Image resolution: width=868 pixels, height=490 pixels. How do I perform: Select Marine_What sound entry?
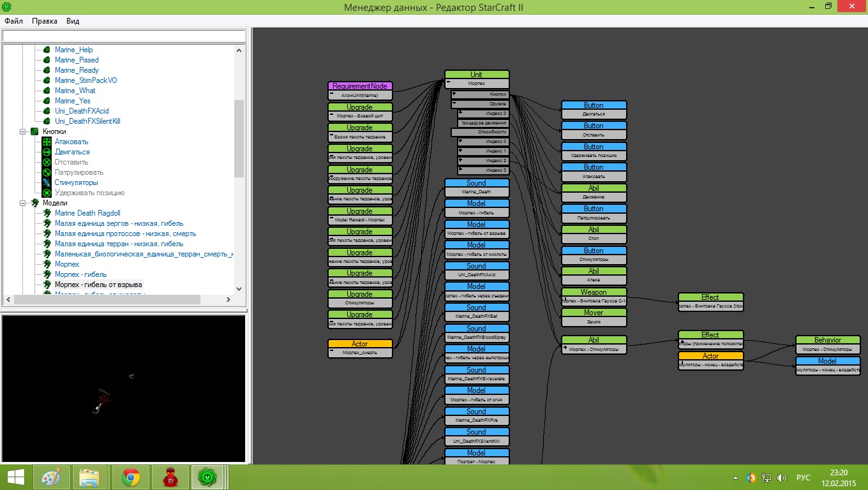coord(75,91)
